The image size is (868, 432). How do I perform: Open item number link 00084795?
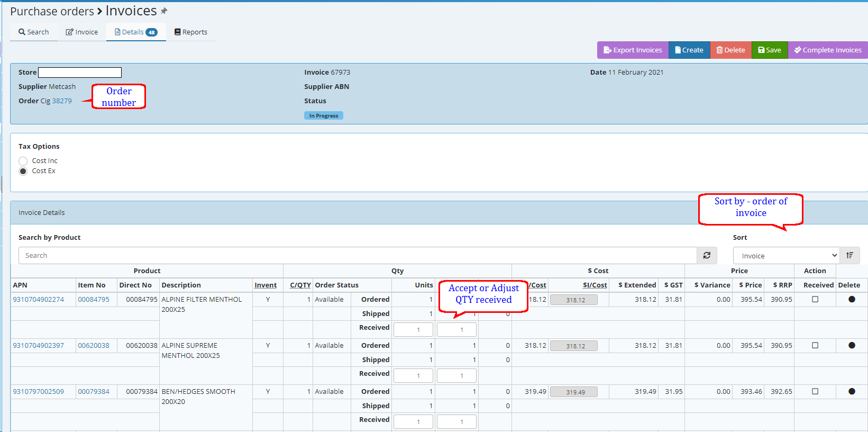click(94, 299)
